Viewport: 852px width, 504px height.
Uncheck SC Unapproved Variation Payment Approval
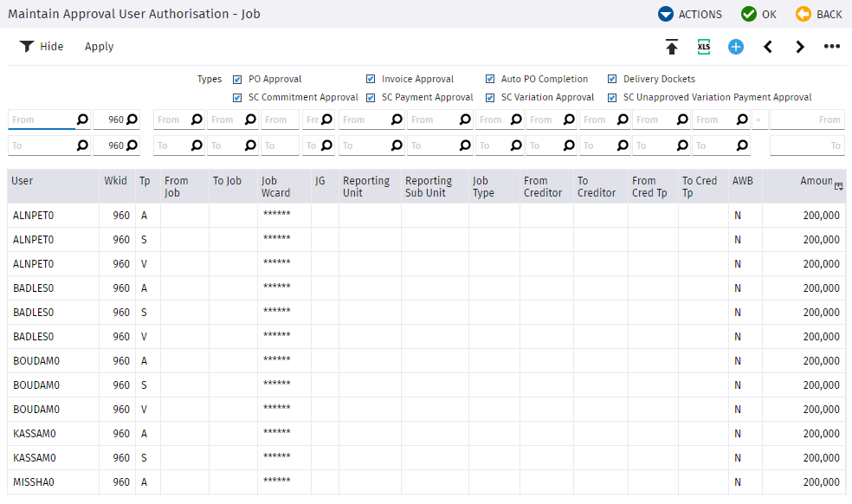[612, 98]
